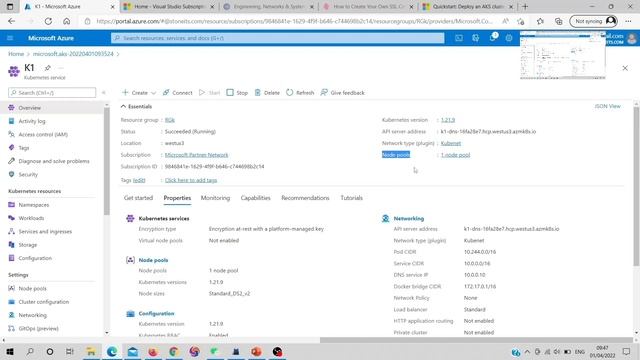Click the Tags (edit) link
The width and height of the screenshot is (640, 360).
(139, 180)
